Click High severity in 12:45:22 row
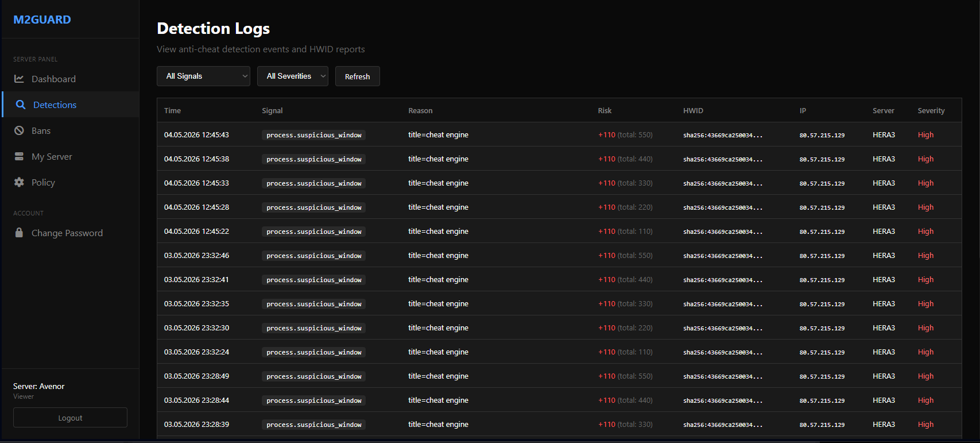This screenshot has height=443, width=980. (925, 231)
